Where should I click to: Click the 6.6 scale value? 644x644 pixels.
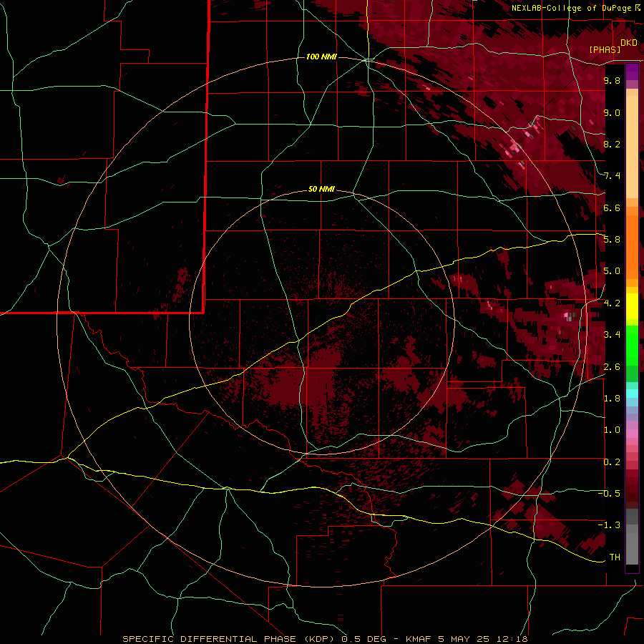[x=612, y=208]
